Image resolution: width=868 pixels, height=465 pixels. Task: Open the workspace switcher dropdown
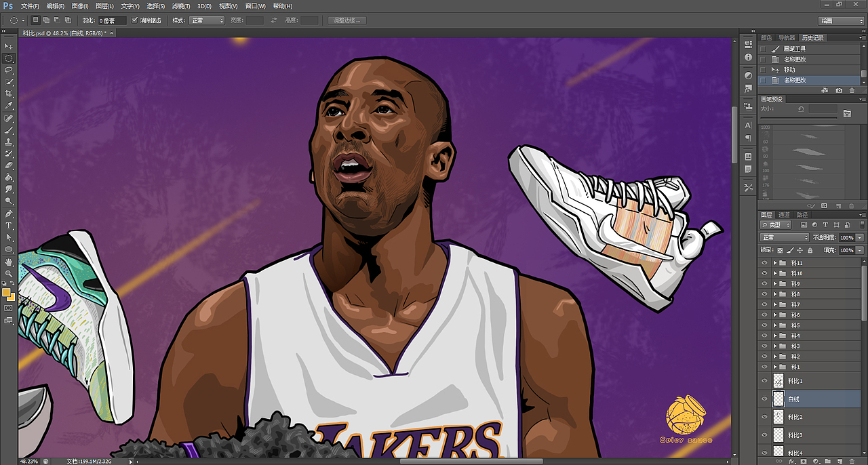click(842, 20)
